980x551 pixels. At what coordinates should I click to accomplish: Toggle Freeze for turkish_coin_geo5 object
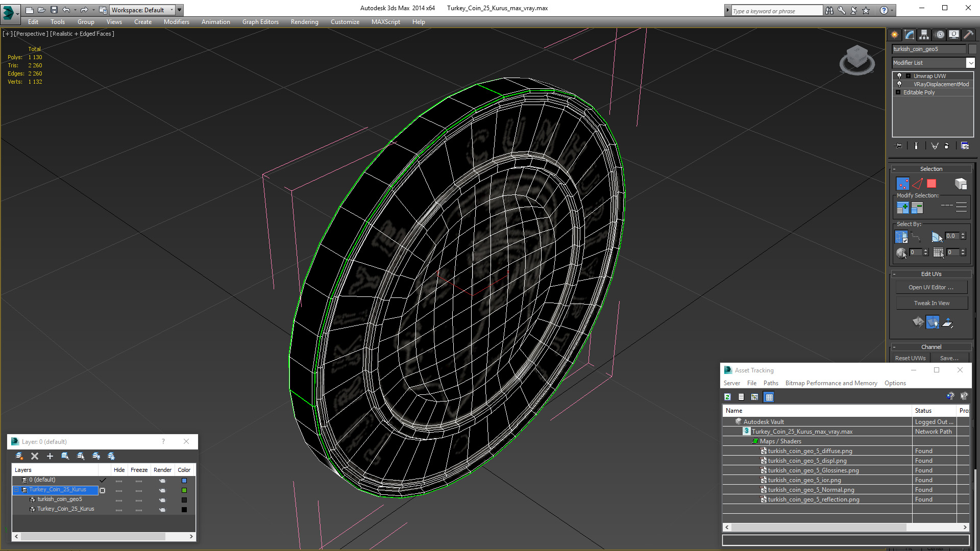(139, 500)
